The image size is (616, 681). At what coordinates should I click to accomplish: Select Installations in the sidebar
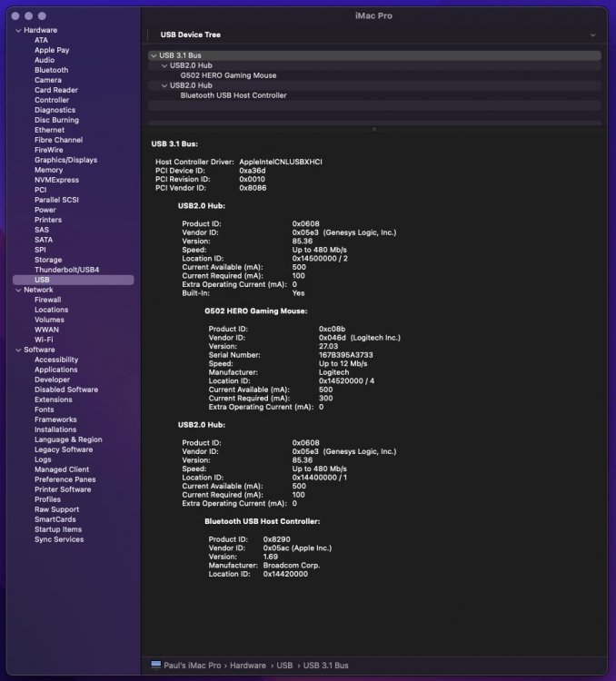[x=55, y=430]
